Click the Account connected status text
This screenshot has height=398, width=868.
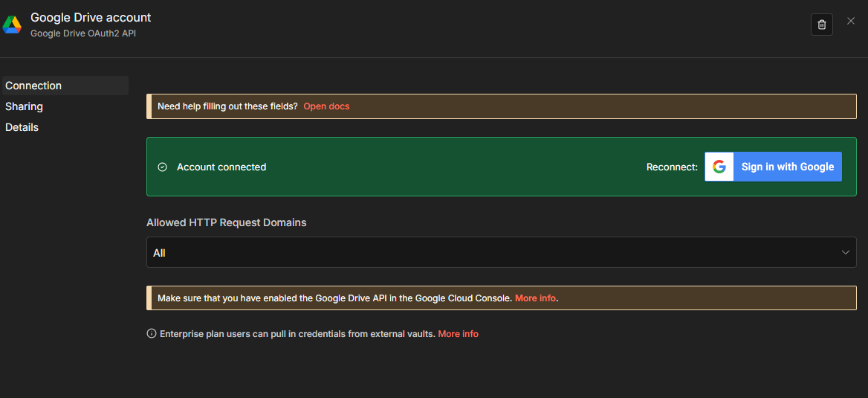(x=221, y=167)
